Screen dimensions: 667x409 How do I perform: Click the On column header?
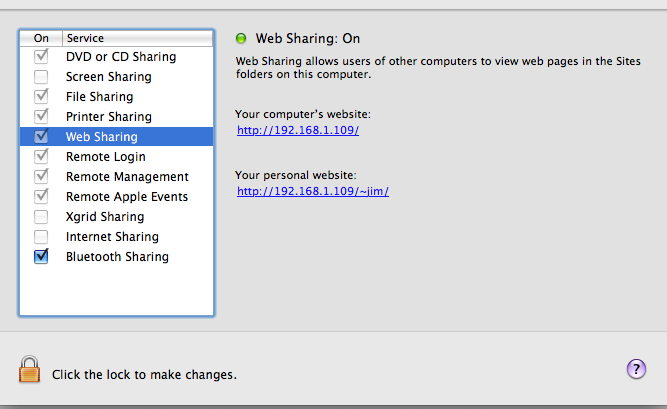pyautogui.click(x=41, y=38)
